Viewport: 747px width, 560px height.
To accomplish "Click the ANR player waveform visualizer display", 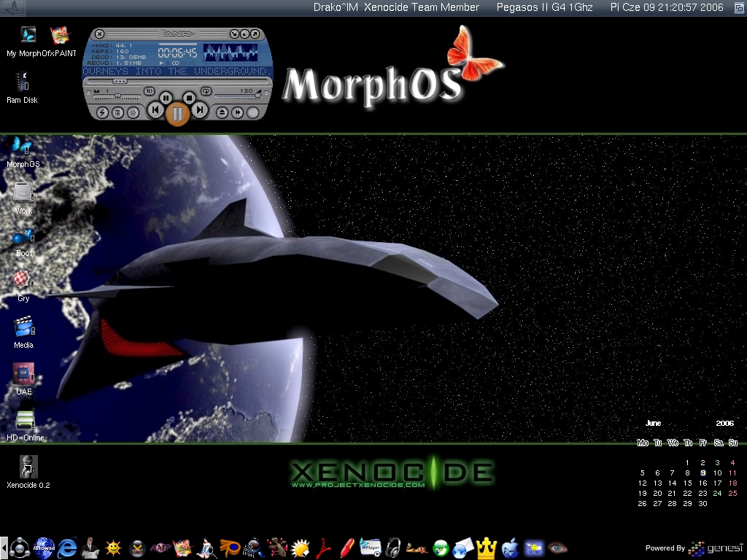I will click(x=231, y=52).
